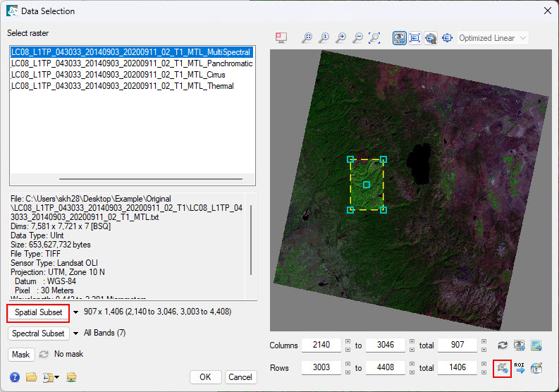Click the Columns total field showing 907

tap(457, 345)
